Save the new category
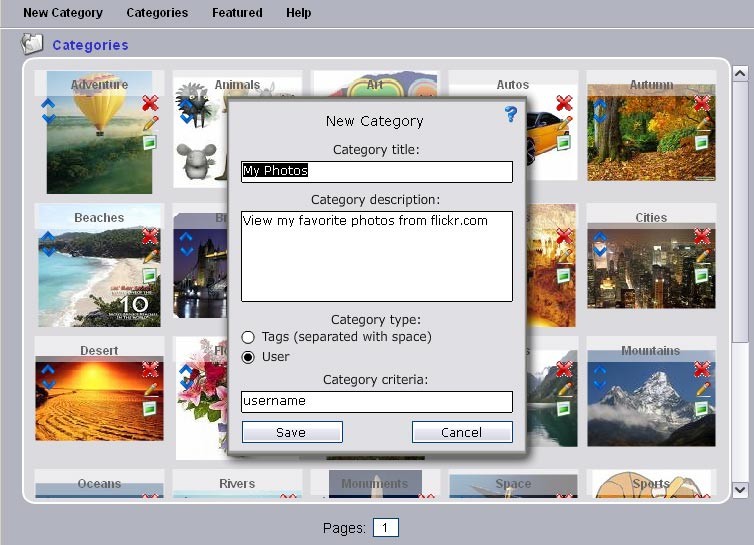Viewport: 754px width, 545px height. [292, 432]
